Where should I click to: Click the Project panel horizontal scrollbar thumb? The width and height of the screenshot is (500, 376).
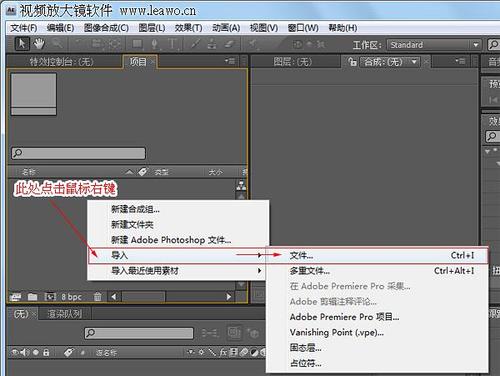(144, 296)
